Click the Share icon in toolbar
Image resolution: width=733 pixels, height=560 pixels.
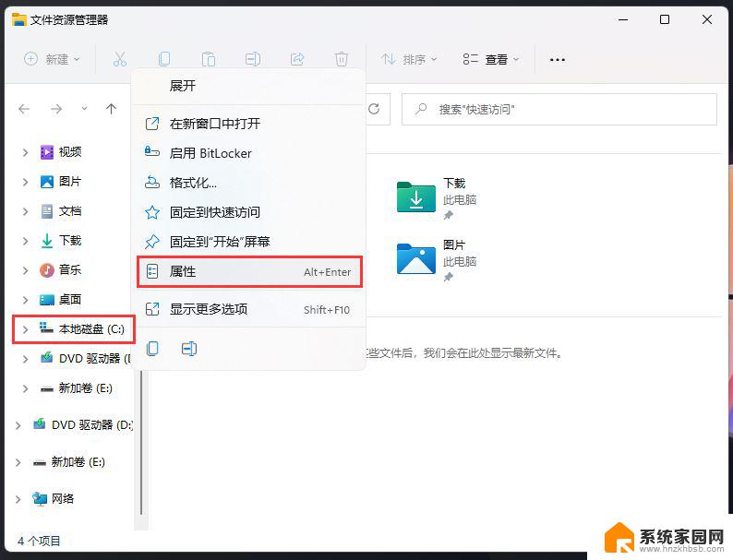pos(297,59)
